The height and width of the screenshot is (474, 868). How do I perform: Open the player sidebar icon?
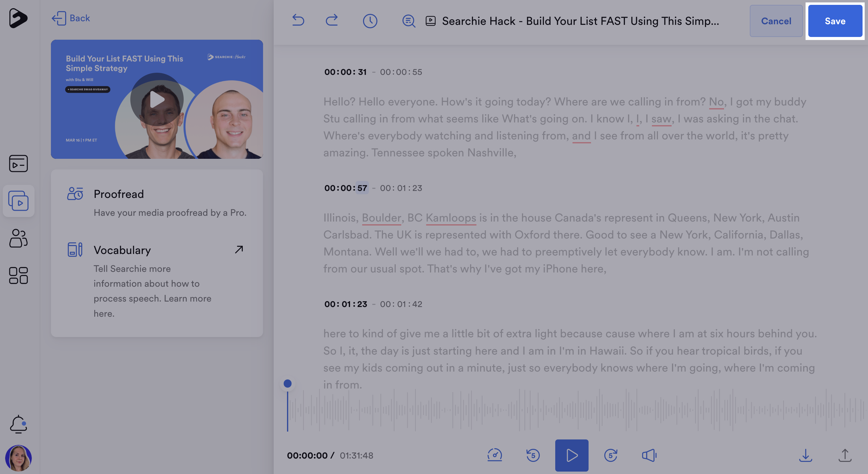tap(18, 163)
